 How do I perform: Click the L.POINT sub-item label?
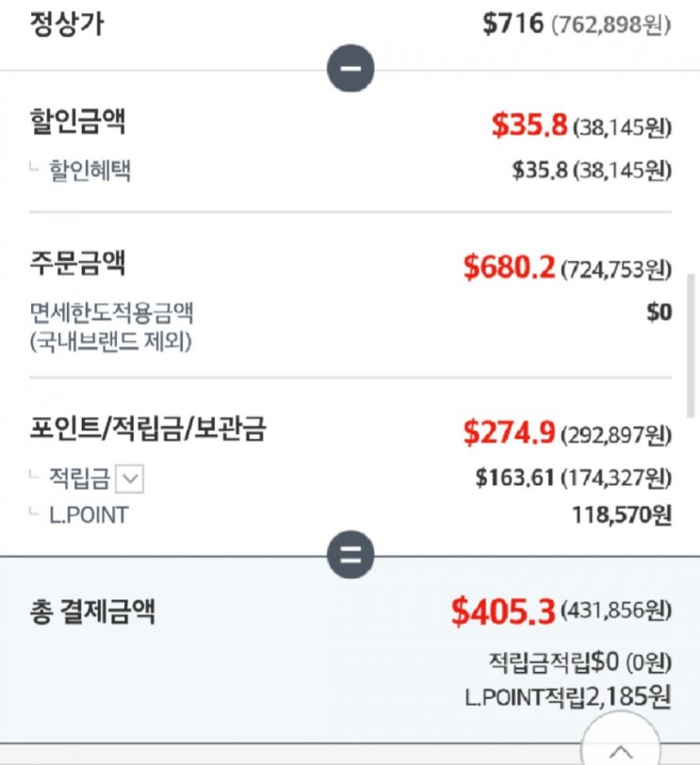coord(89,515)
